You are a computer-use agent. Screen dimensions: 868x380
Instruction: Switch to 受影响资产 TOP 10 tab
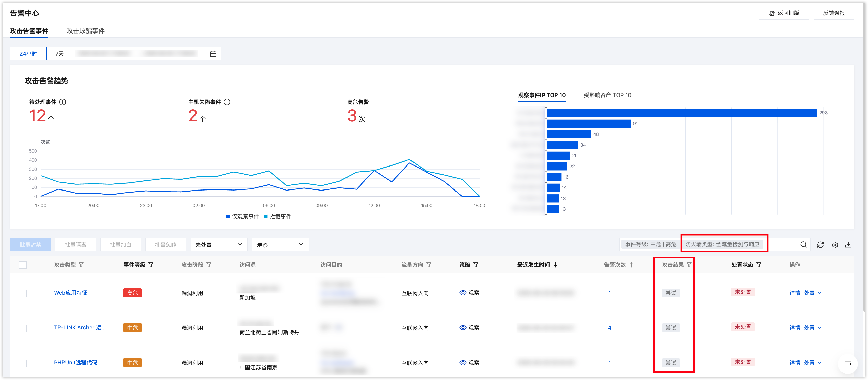(x=607, y=95)
